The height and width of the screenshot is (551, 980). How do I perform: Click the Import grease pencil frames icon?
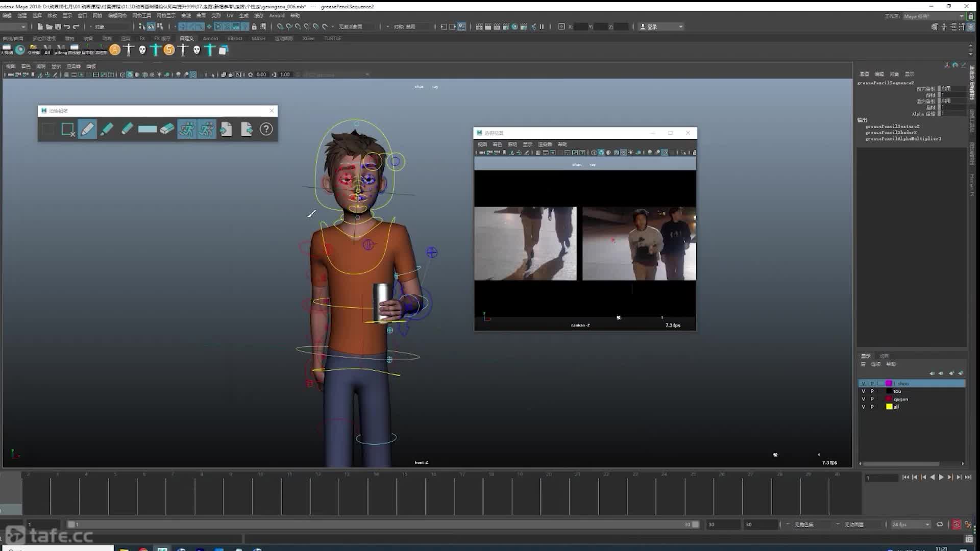(x=226, y=129)
